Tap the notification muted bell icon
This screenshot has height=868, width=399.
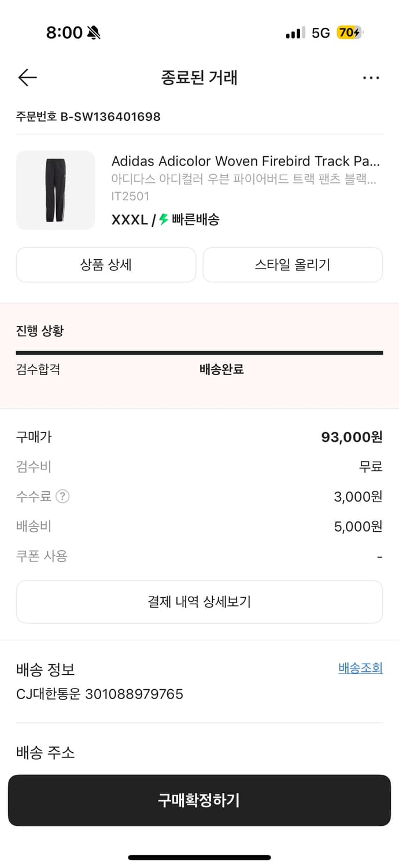93,33
